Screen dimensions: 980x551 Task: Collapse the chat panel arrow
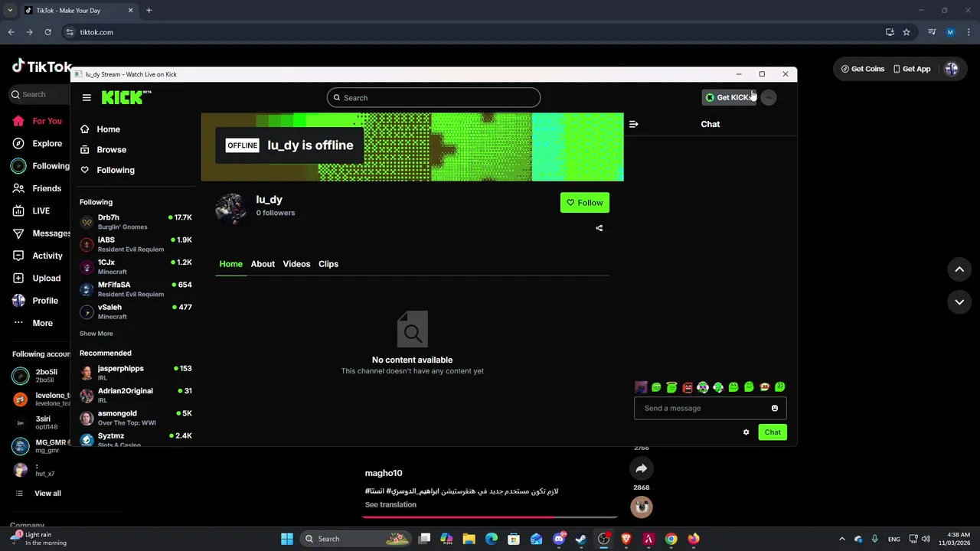pyautogui.click(x=633, y=124)
